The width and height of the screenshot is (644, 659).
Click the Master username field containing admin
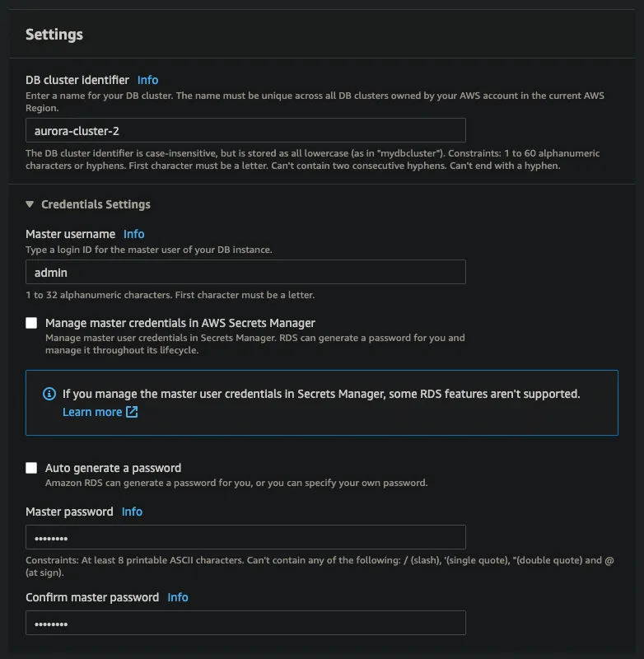[245, 273]
